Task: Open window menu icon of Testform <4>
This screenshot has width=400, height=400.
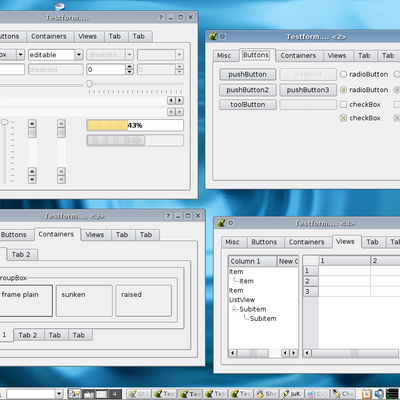Action: pos(221,223)
